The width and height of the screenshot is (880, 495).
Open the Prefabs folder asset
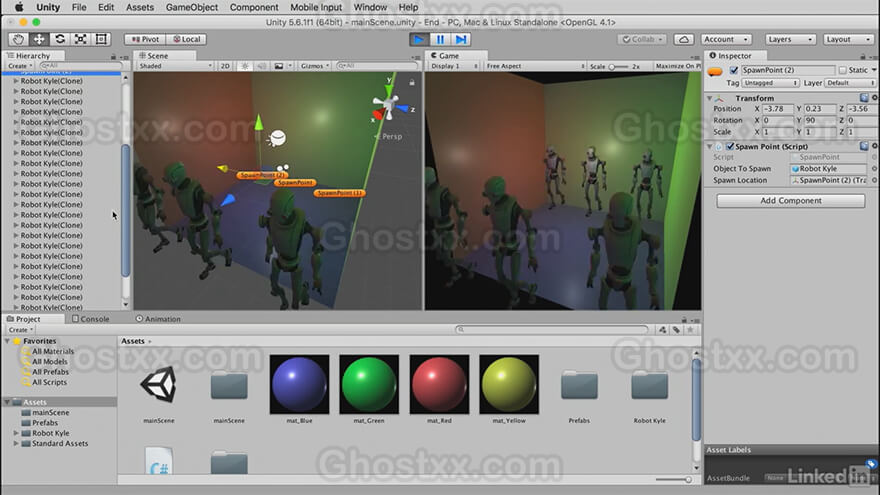click(x=579, y=385)
